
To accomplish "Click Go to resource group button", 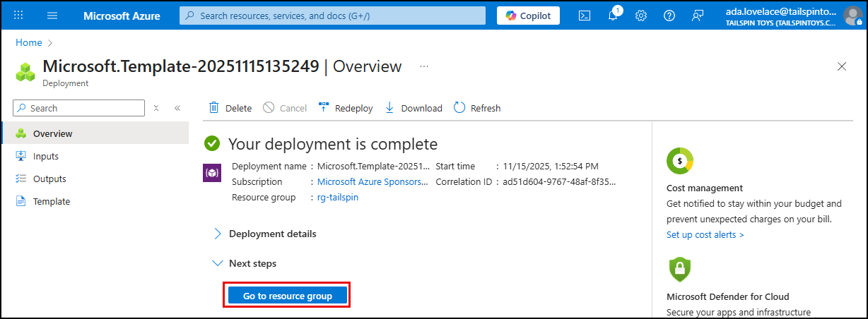I will click(288, 296).
